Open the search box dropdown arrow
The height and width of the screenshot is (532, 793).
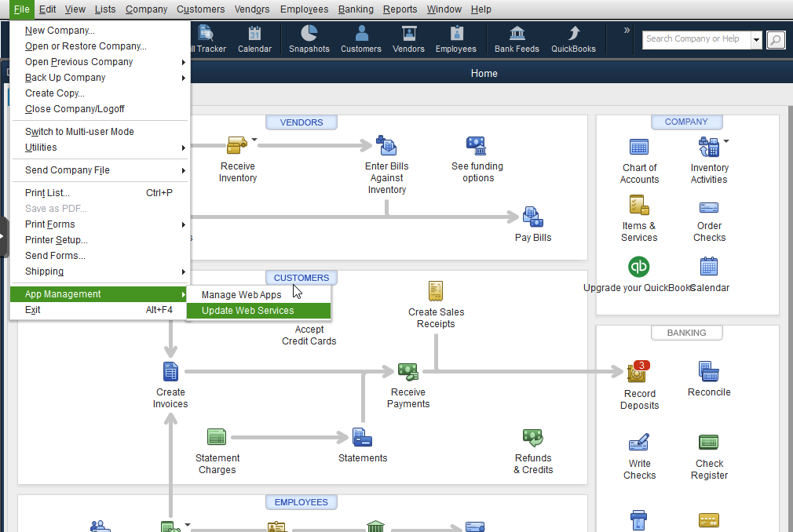[756, 39]
